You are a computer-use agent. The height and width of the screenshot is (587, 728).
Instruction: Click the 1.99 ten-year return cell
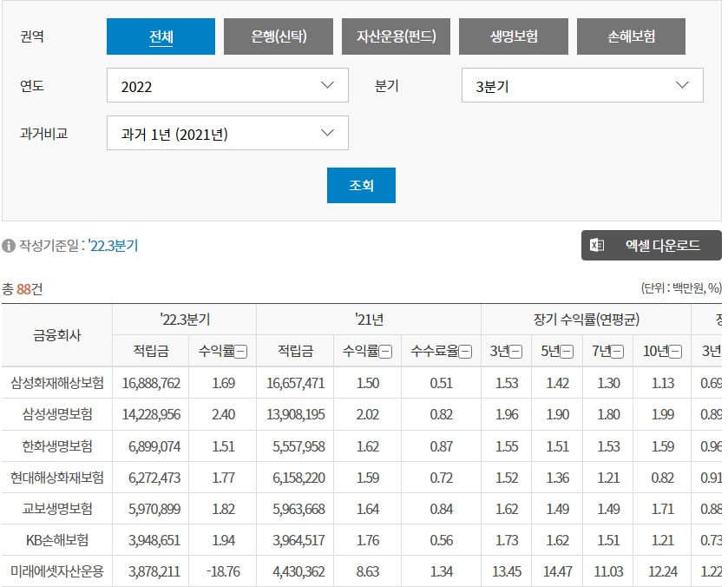[x=663, y=414]
